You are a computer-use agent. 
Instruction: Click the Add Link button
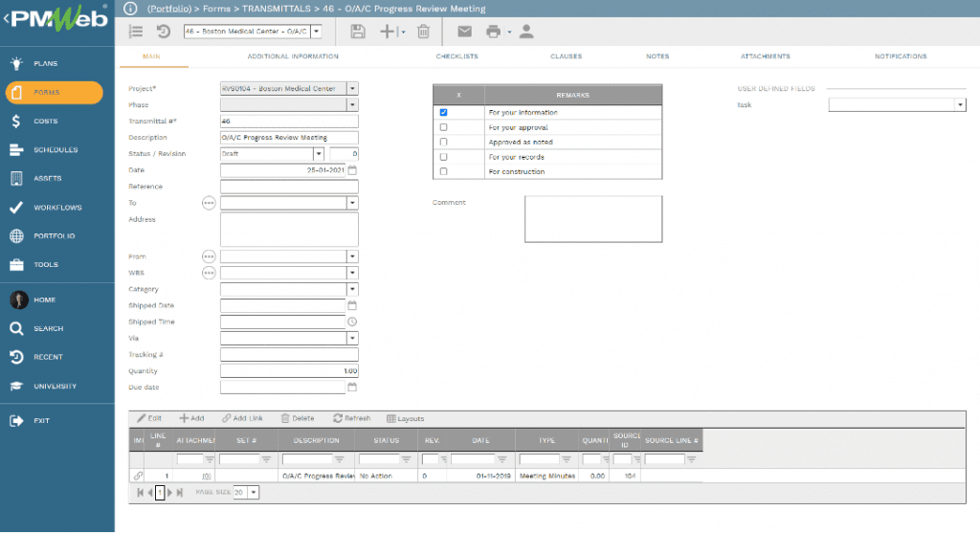point(242,419)
